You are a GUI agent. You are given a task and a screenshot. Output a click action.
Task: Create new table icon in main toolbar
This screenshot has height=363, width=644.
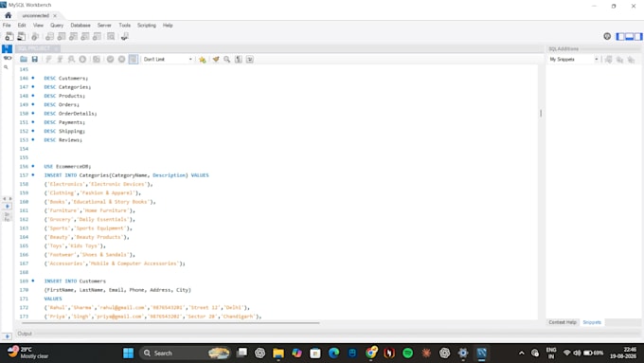click(62, 37)
